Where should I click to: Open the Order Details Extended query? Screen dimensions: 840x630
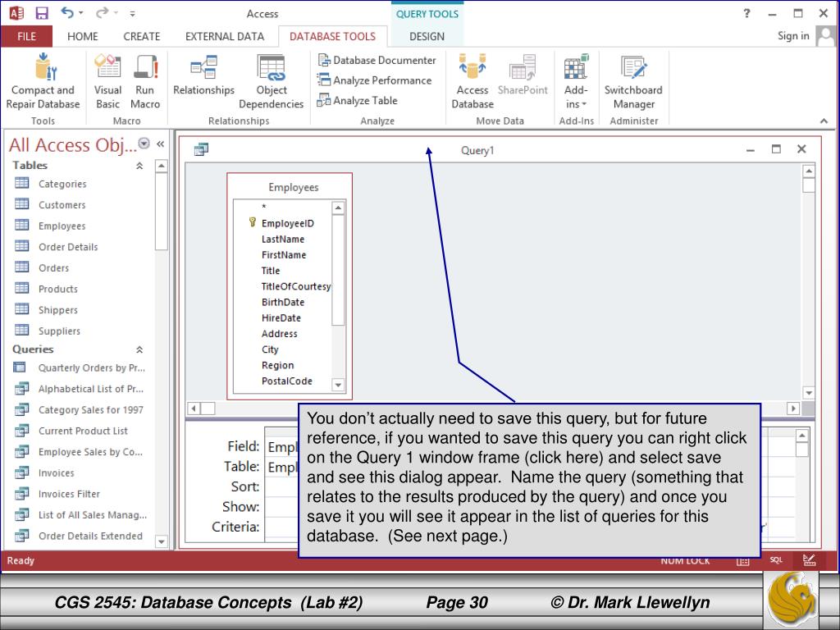tap(90, 536)
